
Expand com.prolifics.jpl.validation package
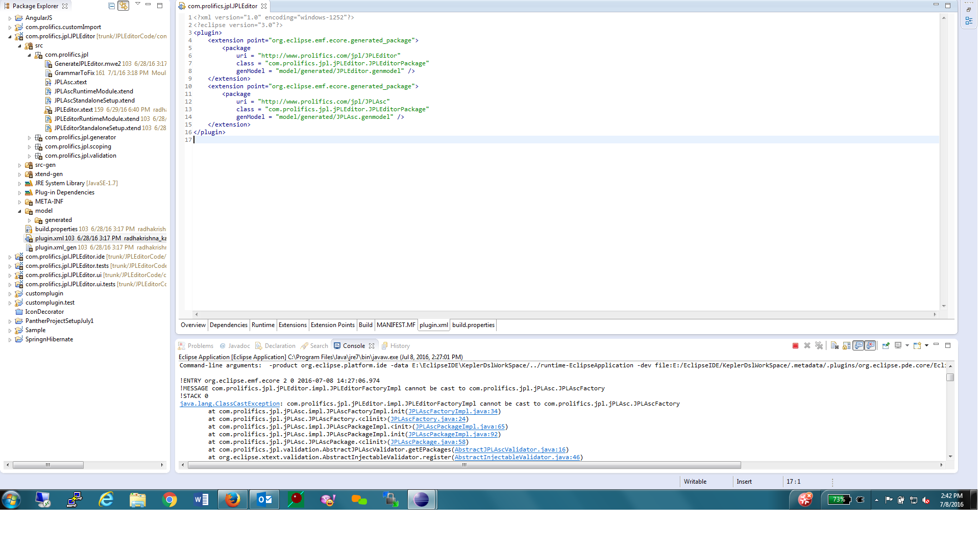pyautogui.click(x=29, y=156)
